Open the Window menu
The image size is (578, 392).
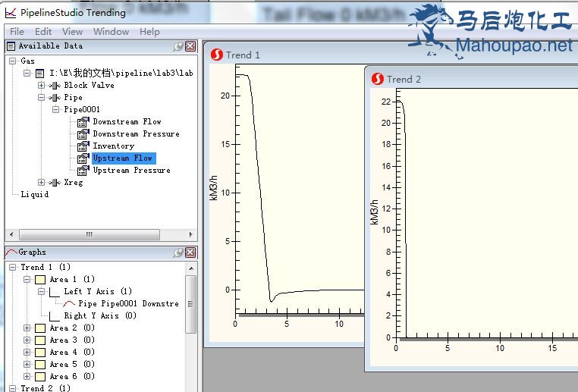(111, 32)
